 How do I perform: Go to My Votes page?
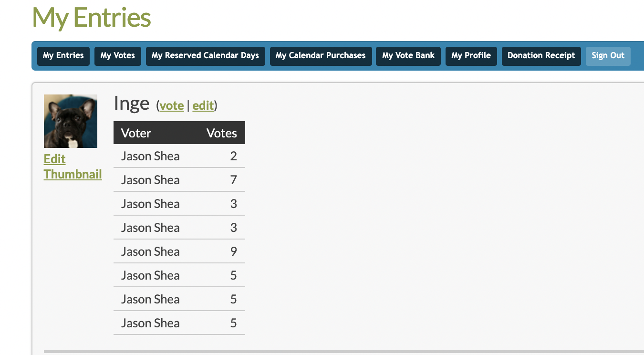tap(117, 56)
